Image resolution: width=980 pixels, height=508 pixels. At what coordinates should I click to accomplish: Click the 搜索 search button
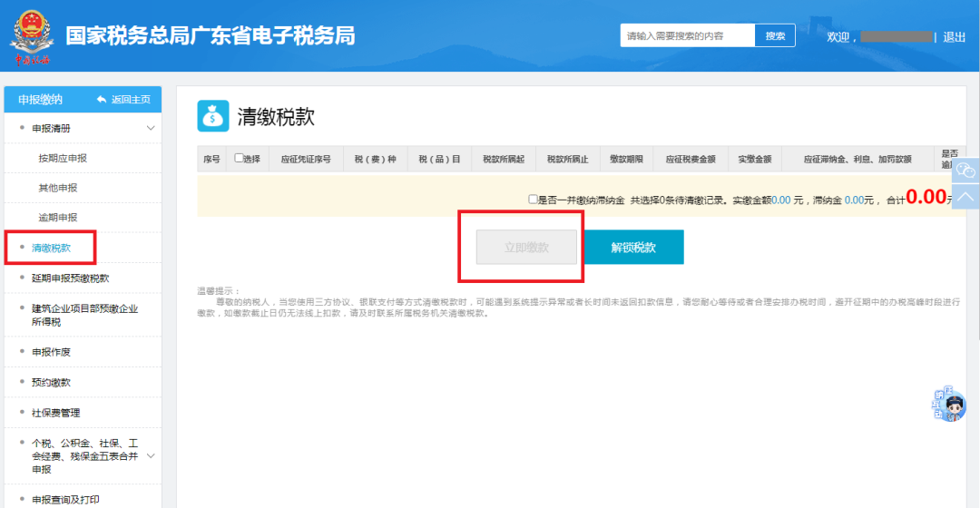coord(775,35)
